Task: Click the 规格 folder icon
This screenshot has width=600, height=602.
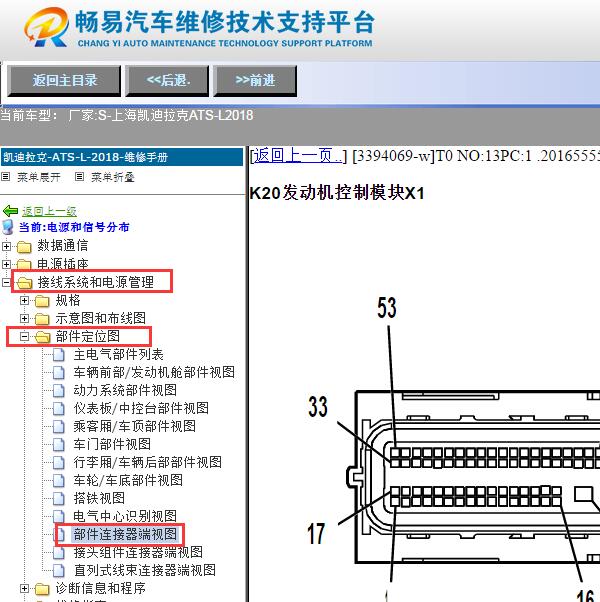Action: (x=42, y=301)
